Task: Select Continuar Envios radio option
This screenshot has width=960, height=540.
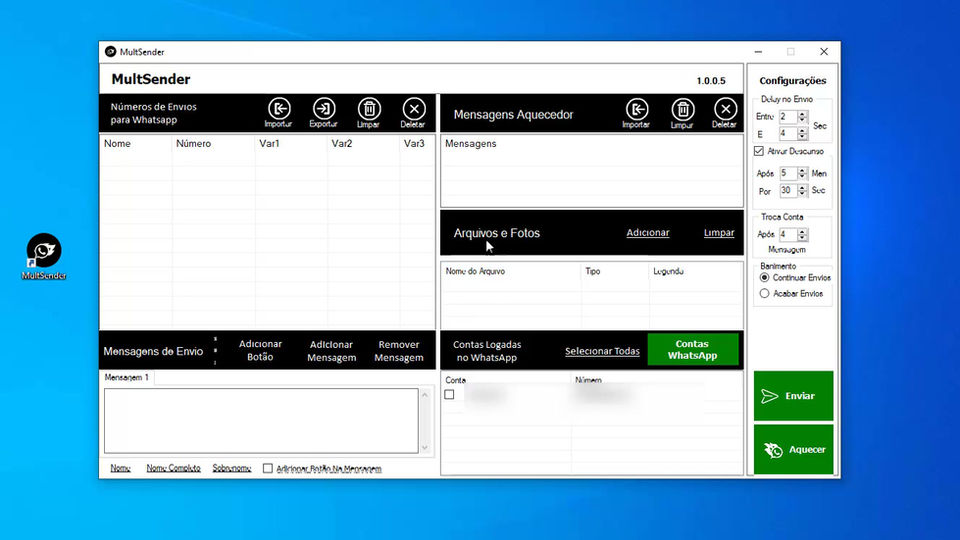Action: click(765, 278)
